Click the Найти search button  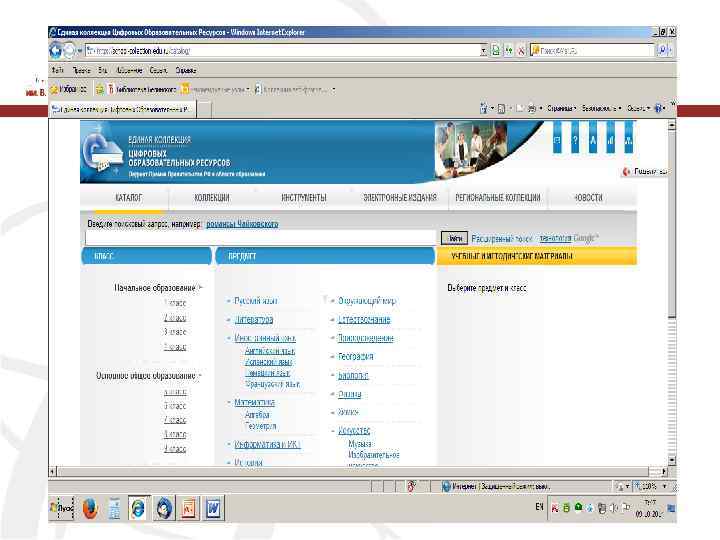(455, 238)
